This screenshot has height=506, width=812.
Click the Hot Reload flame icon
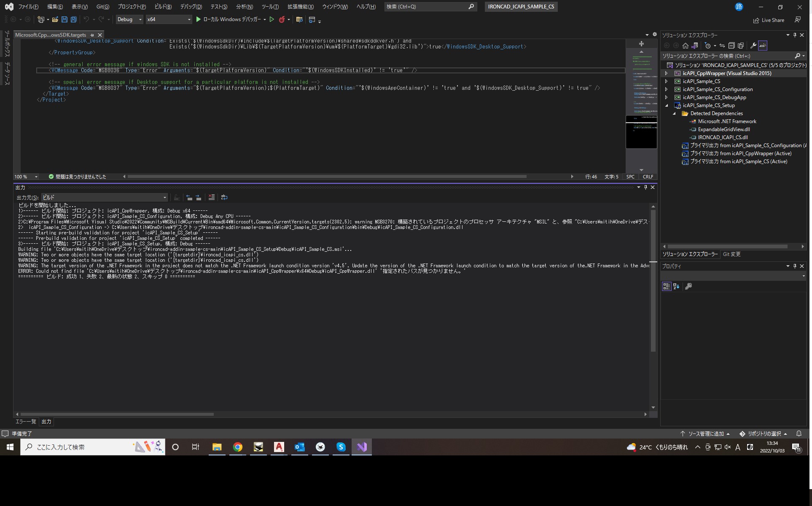coord(281,19)
